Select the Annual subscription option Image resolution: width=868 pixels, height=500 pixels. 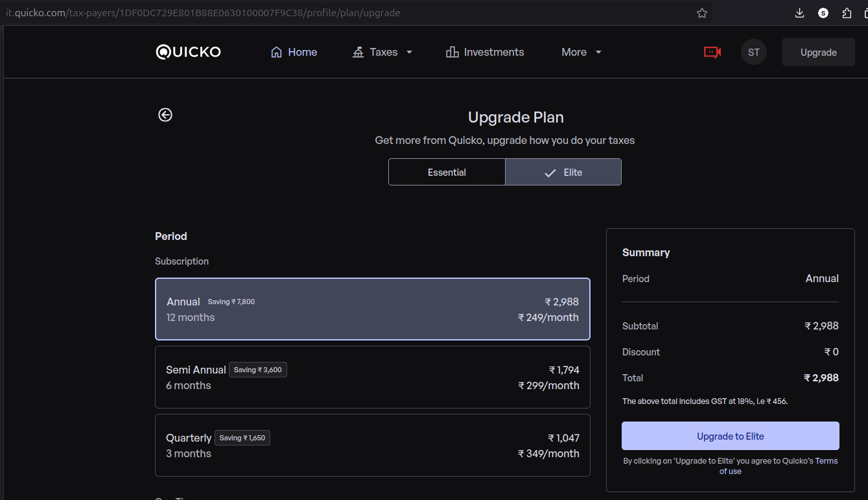[x=372, y=309]
